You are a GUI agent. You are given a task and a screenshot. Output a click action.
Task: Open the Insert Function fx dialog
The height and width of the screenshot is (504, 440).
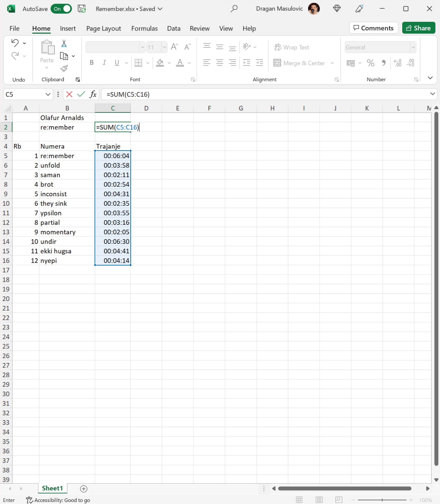[93, 94]
